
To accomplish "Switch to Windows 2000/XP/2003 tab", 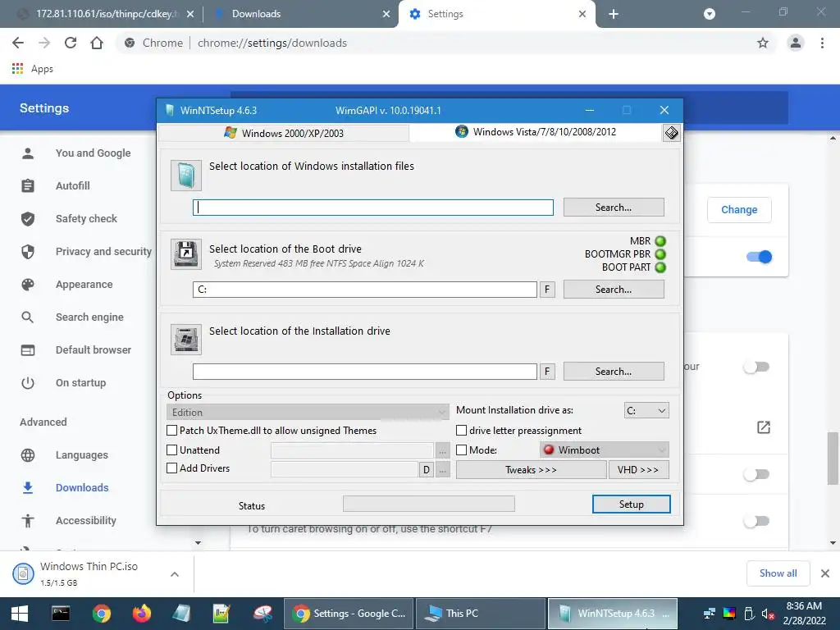I will click(284, 133).
